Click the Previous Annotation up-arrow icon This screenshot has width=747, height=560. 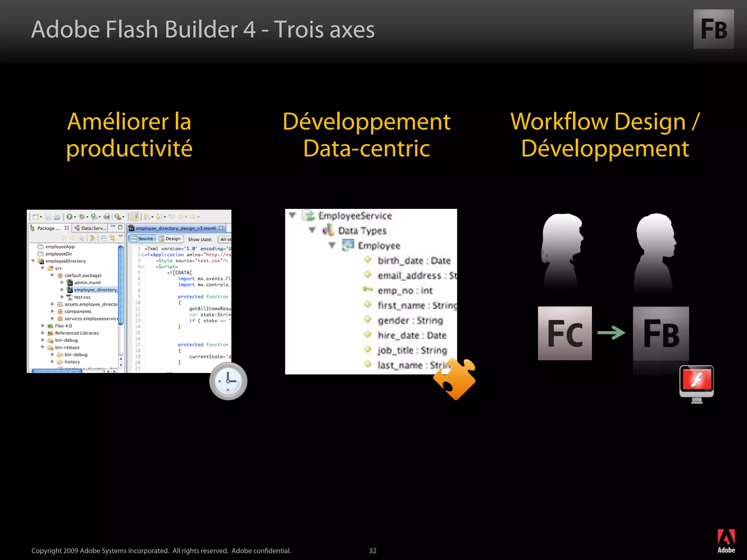tap(159, 217)
